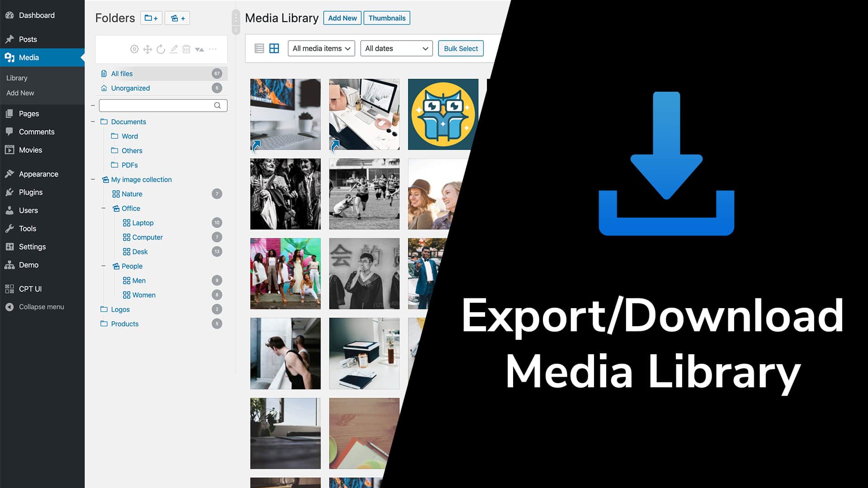
Task: Click the settings gear icon in folders toolbar
Action: (x=134, y=49)
